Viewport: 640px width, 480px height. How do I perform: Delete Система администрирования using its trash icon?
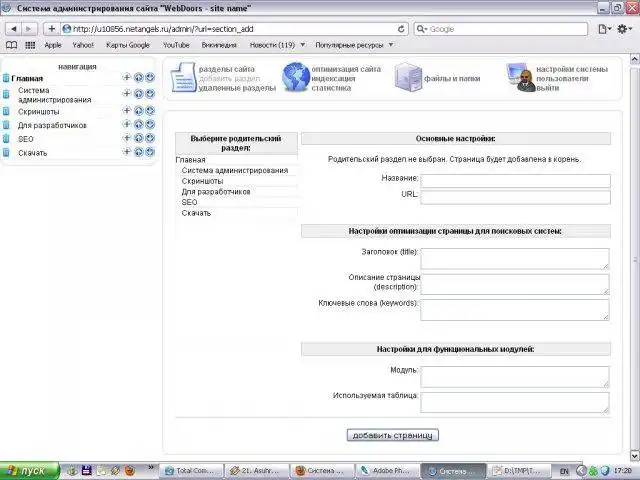pyautogui.click(x=6, y=95)
